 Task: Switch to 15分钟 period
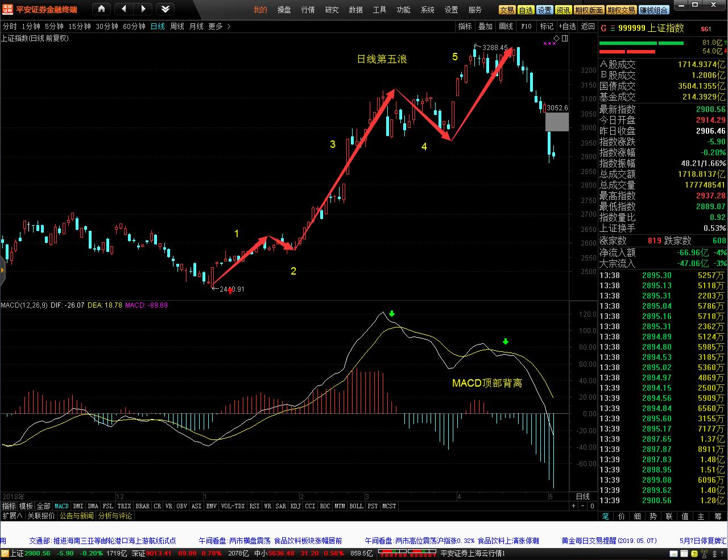coord(80,27)
